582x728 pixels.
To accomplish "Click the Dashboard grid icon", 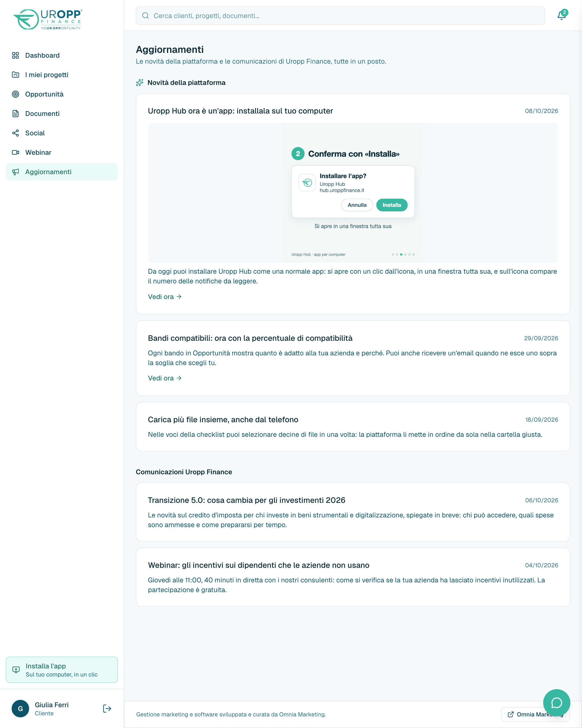I will (16, 55).
